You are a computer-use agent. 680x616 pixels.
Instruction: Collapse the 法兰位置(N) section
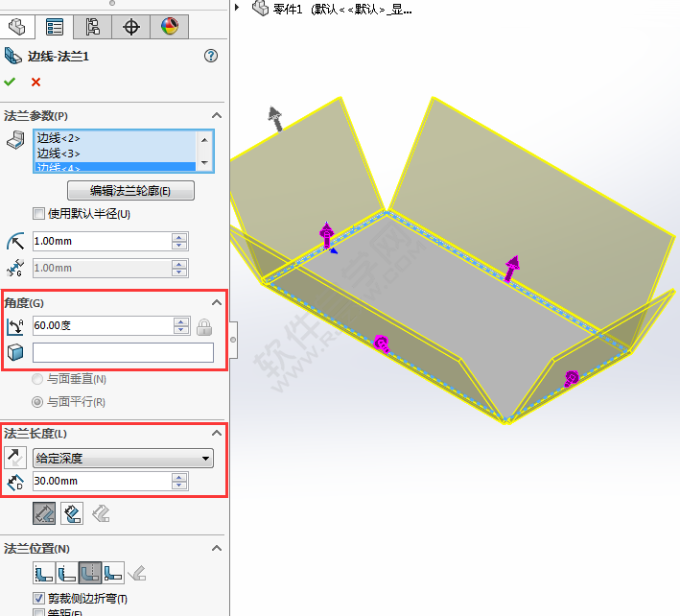[x=217, y=548]
